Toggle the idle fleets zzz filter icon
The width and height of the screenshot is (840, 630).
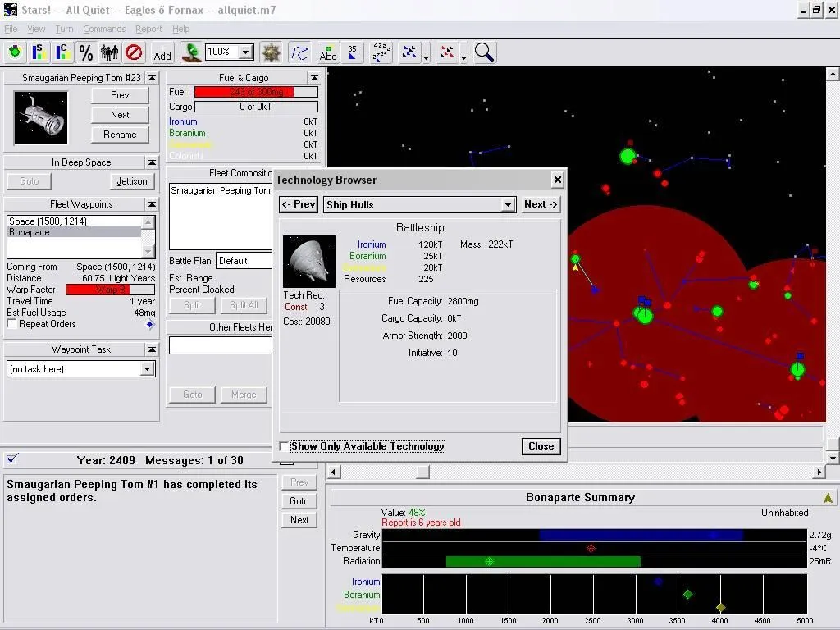[x=381, y=52]
